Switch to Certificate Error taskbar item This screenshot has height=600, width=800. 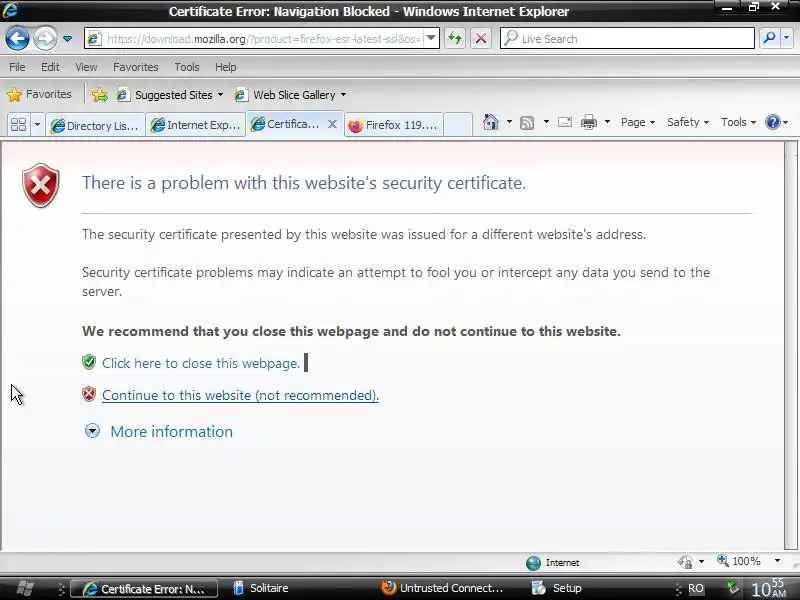click(x=144, y=589)
